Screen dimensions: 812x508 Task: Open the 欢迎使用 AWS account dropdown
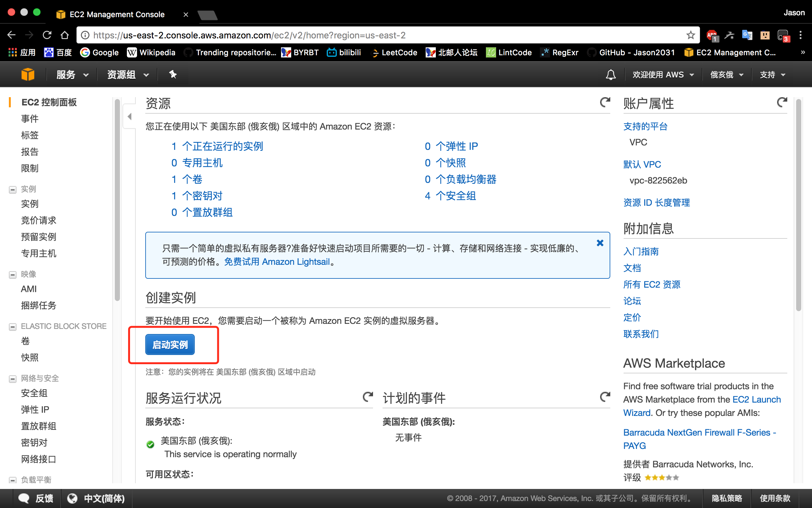[663, 75]
